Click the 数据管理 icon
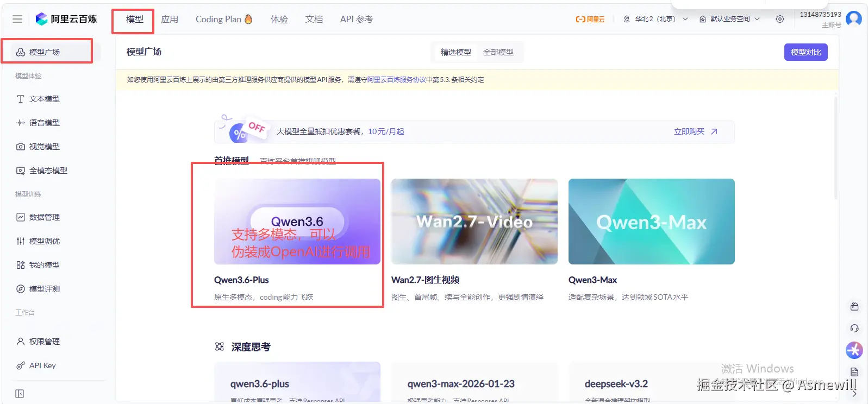This screenshot has height=404, width=868. pyautogui.click(x=21, y=217)
